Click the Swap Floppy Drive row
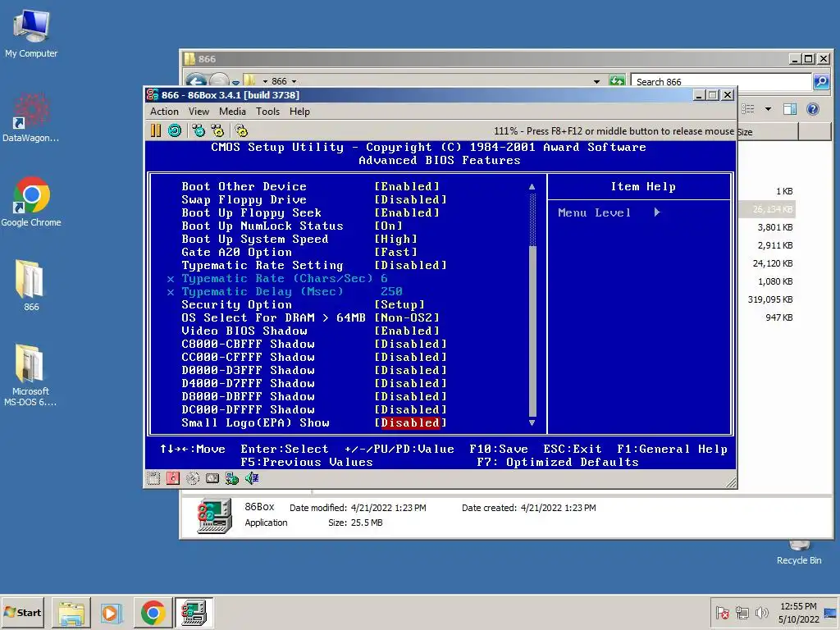 pos(314,200)
